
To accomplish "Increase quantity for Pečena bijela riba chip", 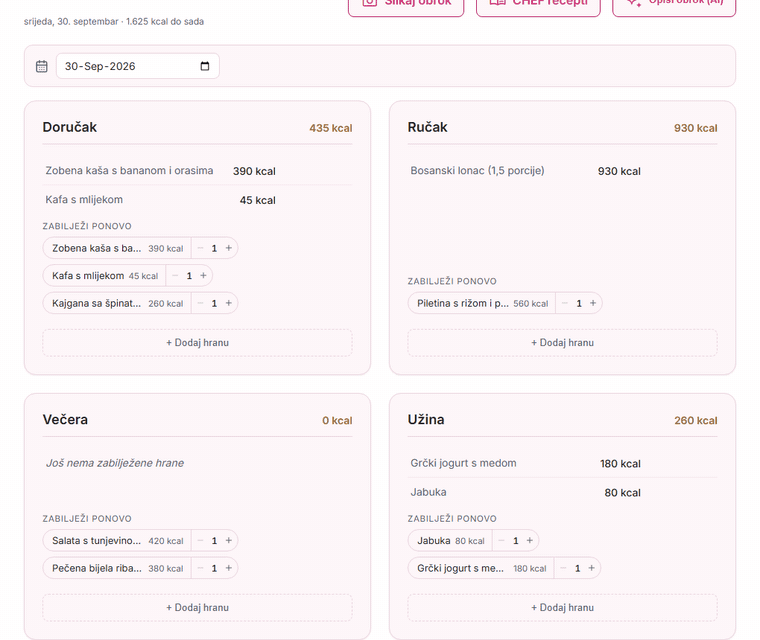I will (x=229, y=568).
